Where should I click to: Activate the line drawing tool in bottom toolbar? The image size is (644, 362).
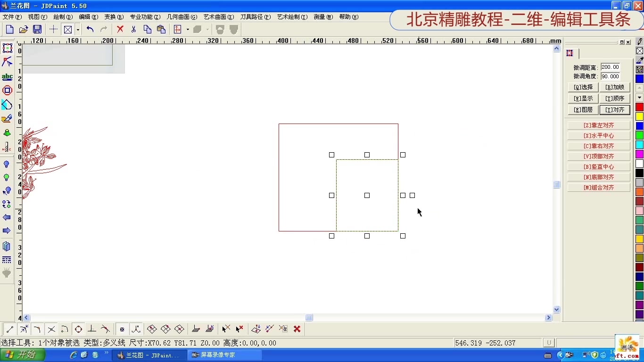coord(9,329)
